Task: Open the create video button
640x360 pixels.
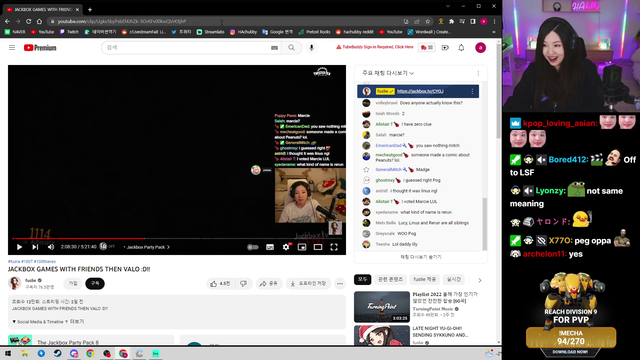Action: coord(445,48)
